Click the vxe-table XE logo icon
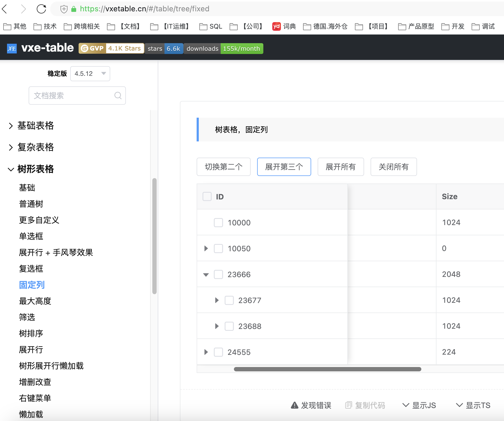Image resolution: width=504 pixels, height=421 pixels. point(12,49)
